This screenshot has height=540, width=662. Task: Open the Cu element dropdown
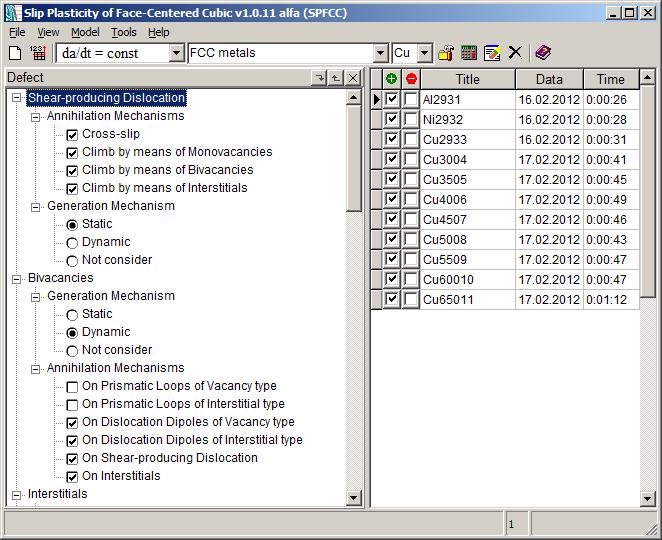[425, 53]
